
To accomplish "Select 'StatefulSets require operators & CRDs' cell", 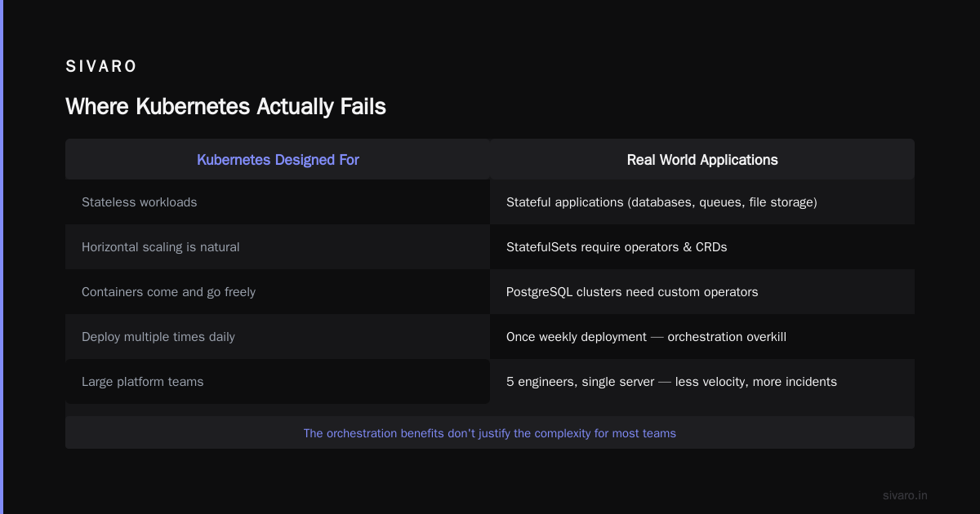I will pos(702,246).
